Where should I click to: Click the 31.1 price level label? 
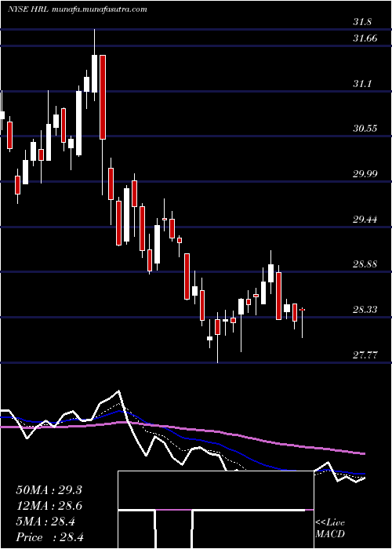(x=362, y=84)
